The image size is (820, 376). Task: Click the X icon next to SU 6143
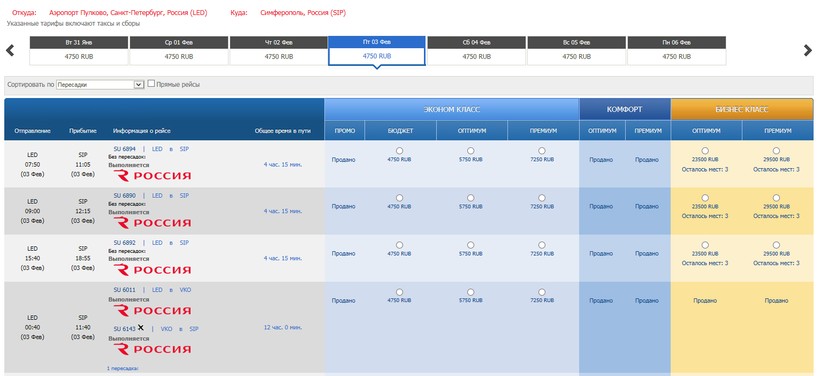click(x=140, y=328)
